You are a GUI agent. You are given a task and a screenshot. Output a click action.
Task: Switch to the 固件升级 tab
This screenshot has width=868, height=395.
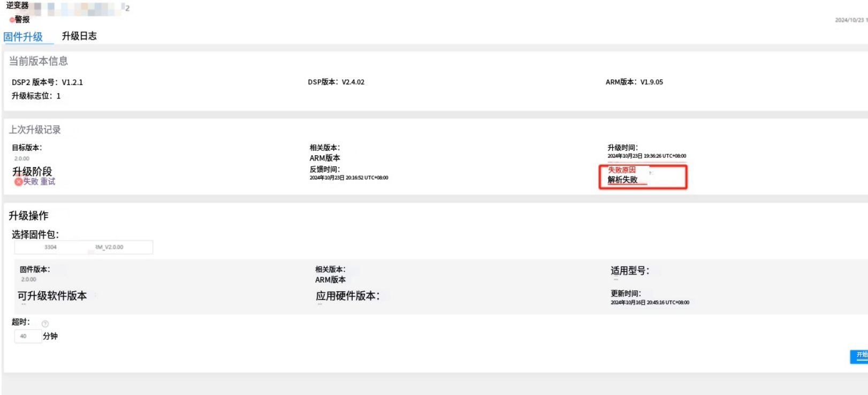tap(23, 37)
